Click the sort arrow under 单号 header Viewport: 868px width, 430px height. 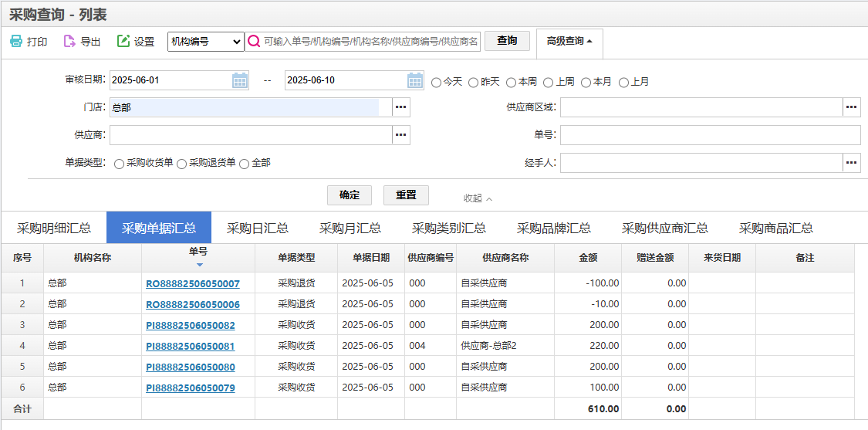coord(200,265)
